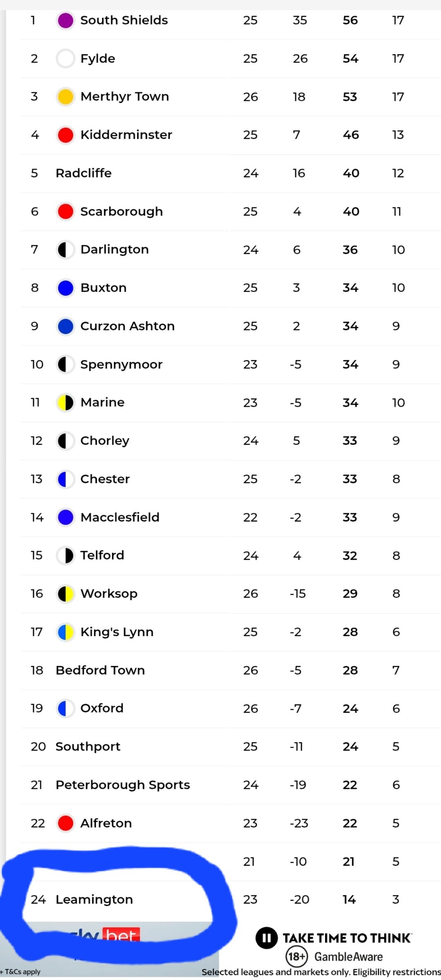
Task: Click the 18+ GambleAware icon
Action: 296,957
